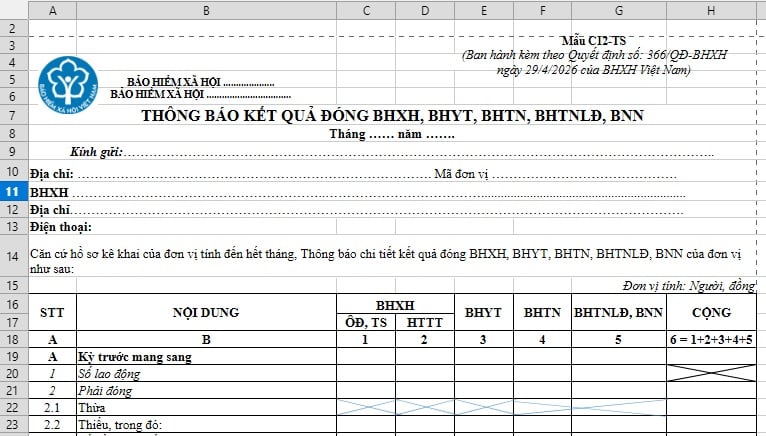Select column F header
The height and width of the screenshot is (436, 766).
(542, 10)
